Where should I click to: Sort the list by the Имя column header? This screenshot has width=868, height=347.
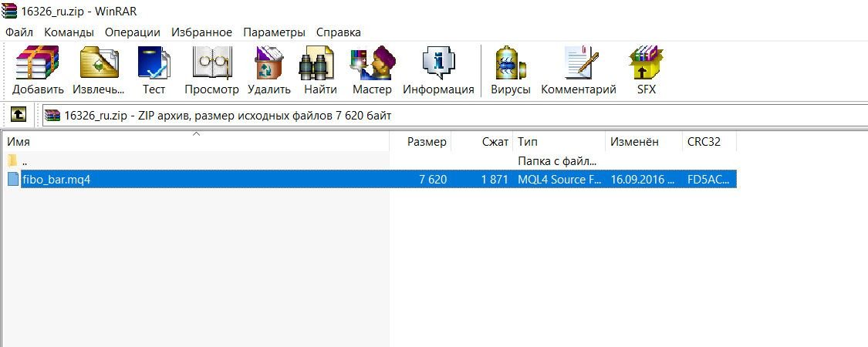tap(196, 142)
